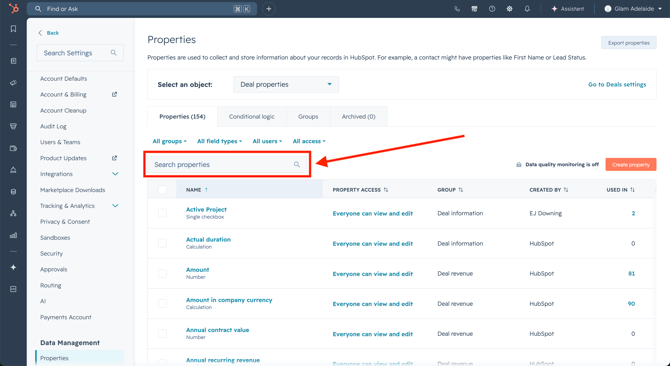The width and height of the screenshot is (670, 366).
Task: Focus the Search properties field
Action: [x=227, y=164]
